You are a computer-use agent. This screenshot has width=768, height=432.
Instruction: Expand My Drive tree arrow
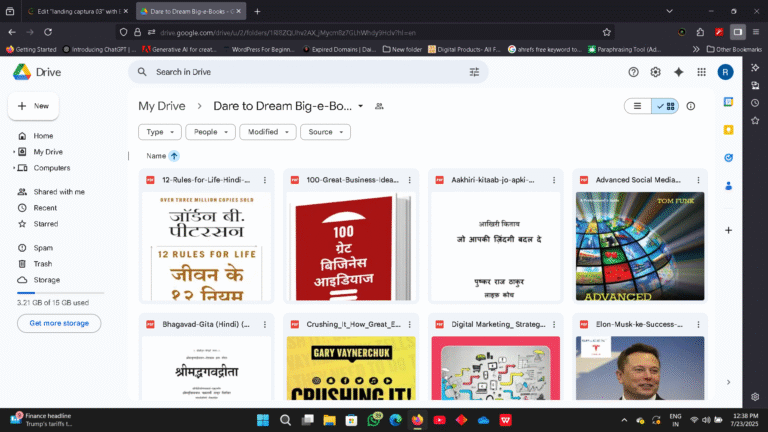point(14,152)
